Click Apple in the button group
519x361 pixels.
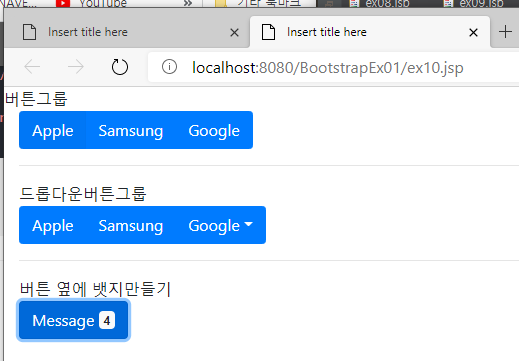point(53,130)
